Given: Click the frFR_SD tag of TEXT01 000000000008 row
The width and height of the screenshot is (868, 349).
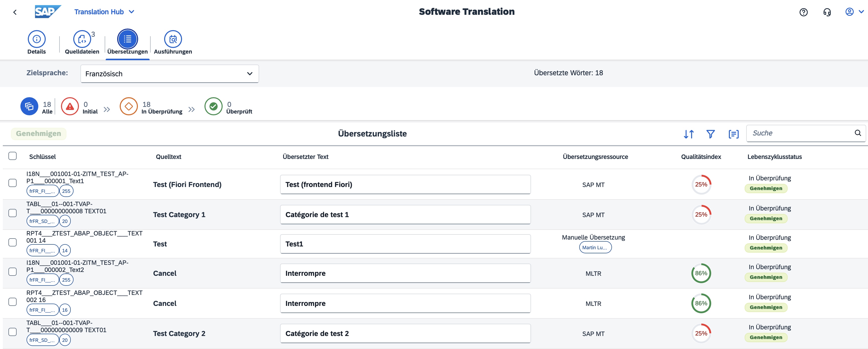Looking at the screenshot, I should (x=42, y=221).
